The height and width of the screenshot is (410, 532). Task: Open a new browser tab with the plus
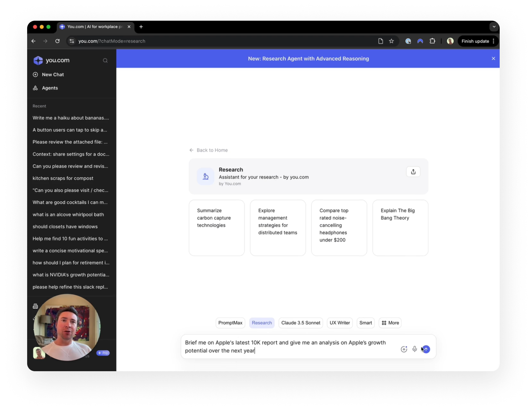[141, 27]
